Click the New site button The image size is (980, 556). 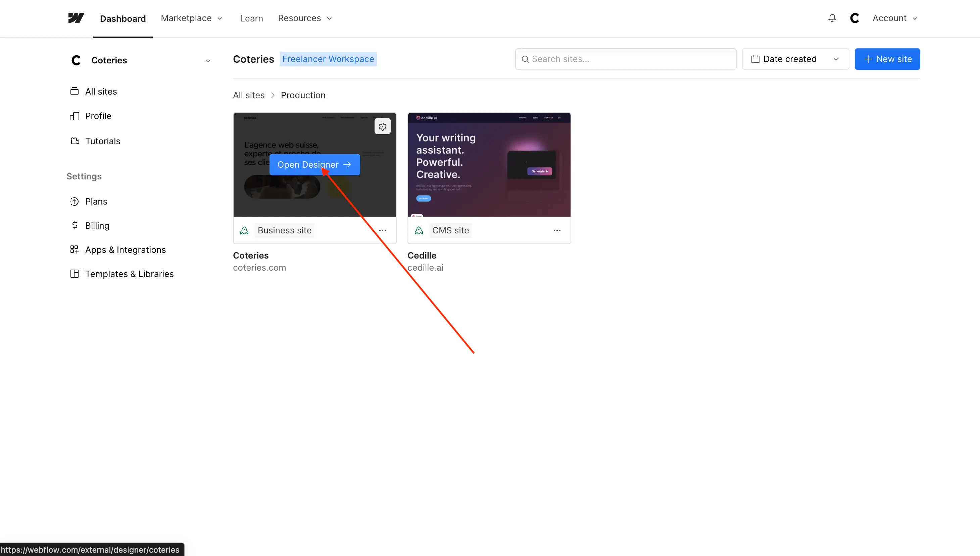pos(887,59)
